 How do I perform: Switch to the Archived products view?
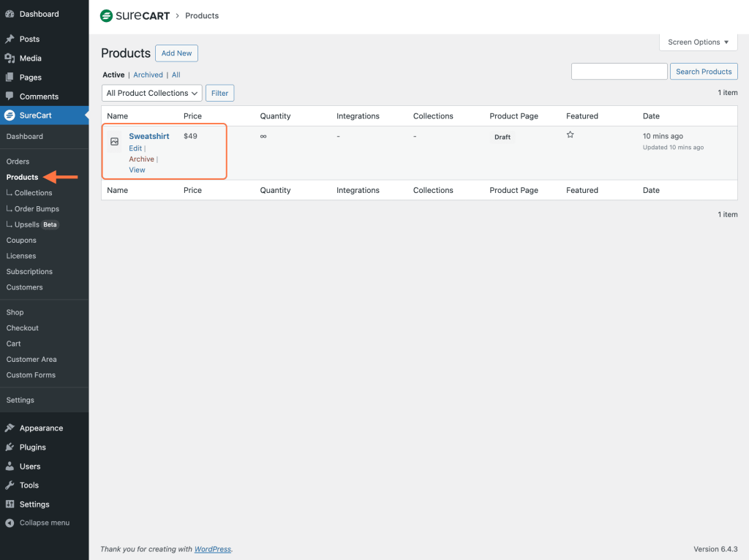[148, 75]
